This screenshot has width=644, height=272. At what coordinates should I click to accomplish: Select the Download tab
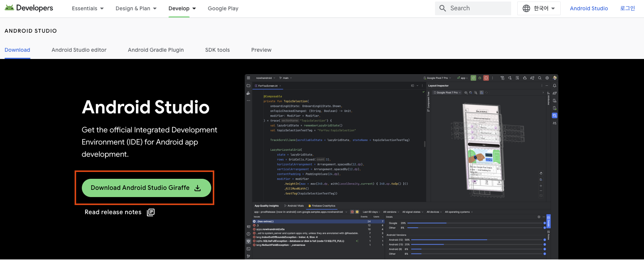pos(17,50)
